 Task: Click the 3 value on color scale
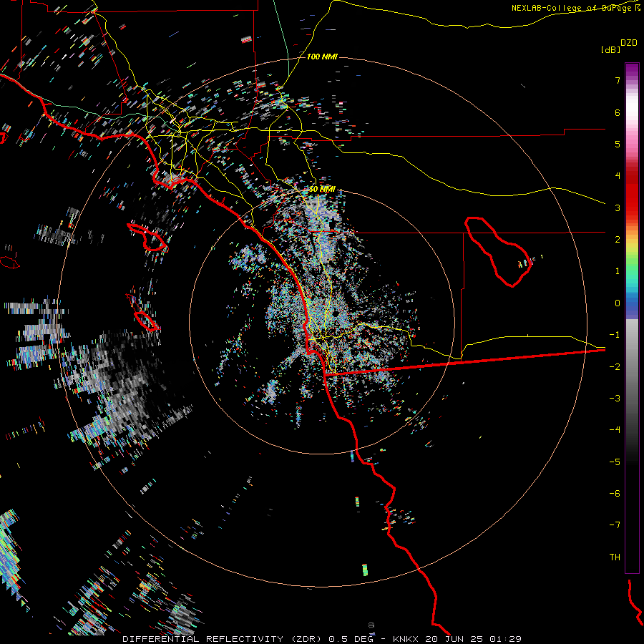point(618,208)
